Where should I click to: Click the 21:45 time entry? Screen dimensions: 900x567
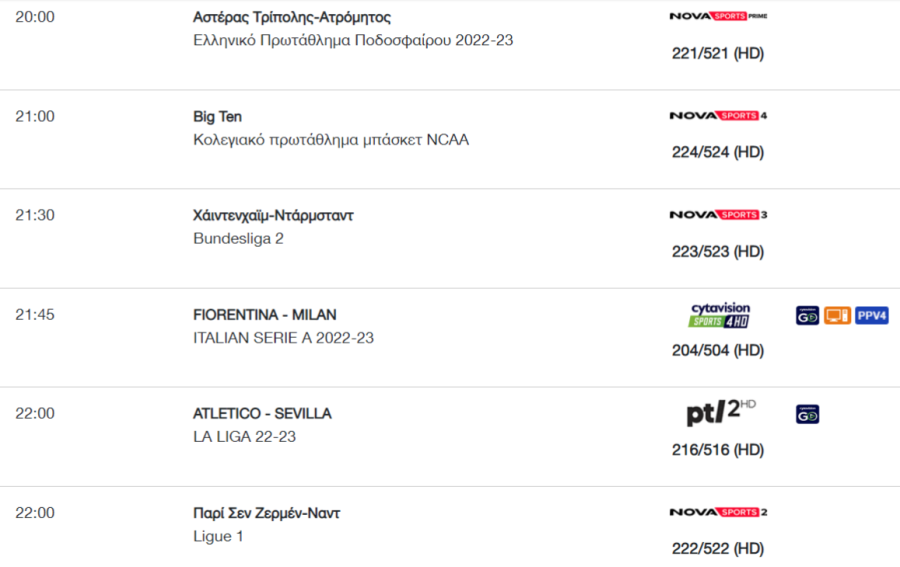(x=35, y=314)
